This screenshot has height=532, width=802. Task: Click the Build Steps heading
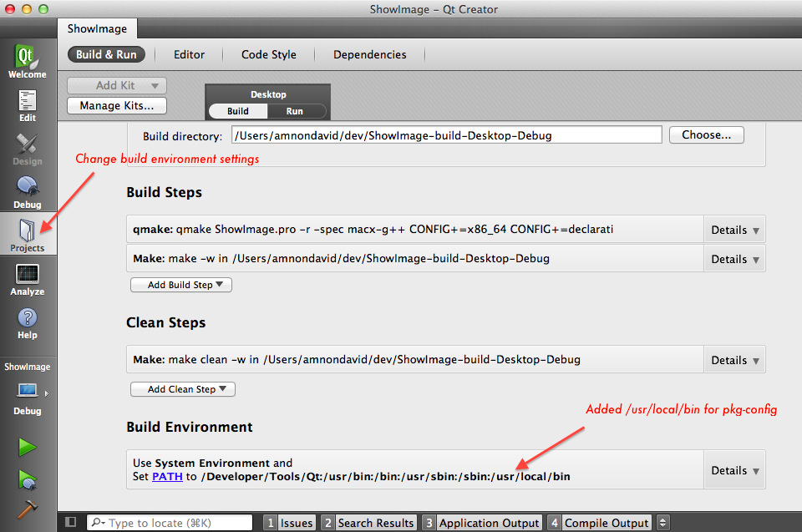click(x=165, y=192)
